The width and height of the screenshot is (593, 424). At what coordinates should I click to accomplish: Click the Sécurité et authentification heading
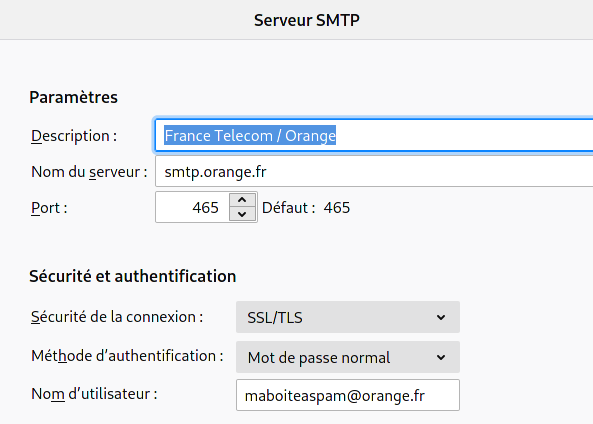pyautogui.click(x=133, y=276)
